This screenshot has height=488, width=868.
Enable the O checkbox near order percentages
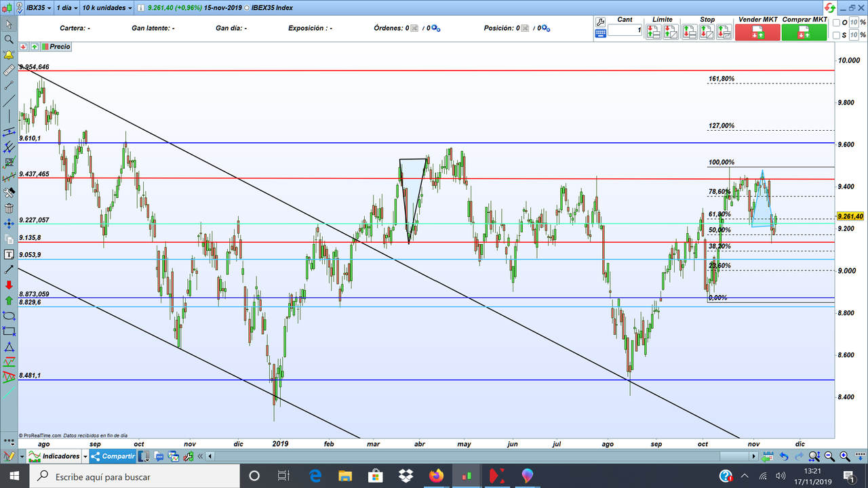835,22
